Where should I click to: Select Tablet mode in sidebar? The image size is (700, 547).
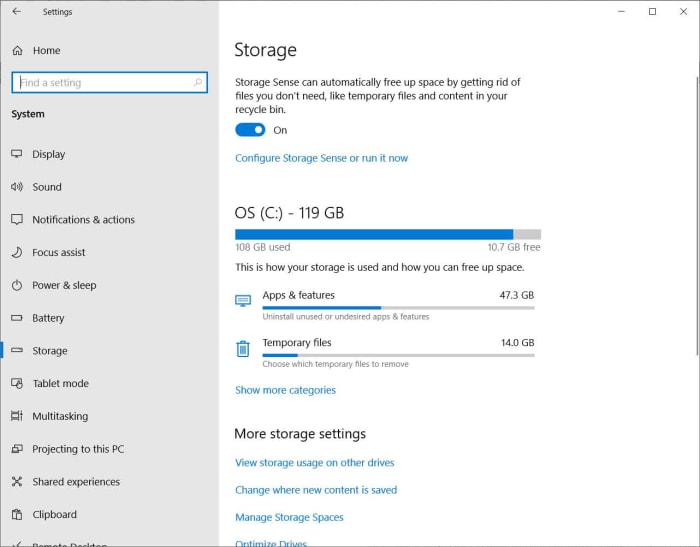click(x=60, y=384)
